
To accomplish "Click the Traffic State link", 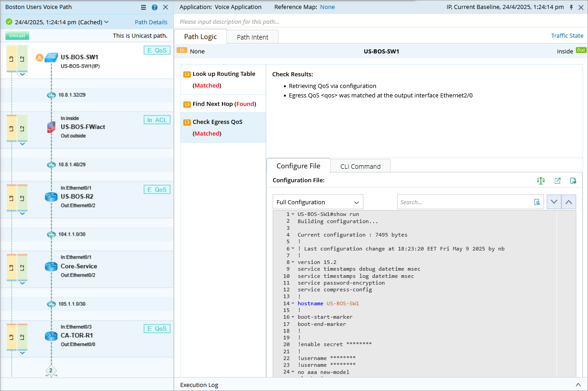I will tap(567, 35).
